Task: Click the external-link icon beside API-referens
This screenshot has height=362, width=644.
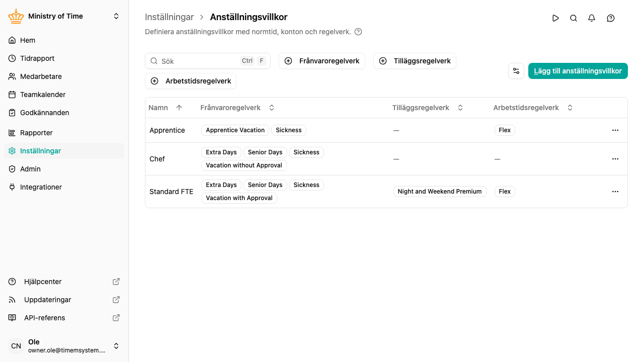Action: point(116,318)
